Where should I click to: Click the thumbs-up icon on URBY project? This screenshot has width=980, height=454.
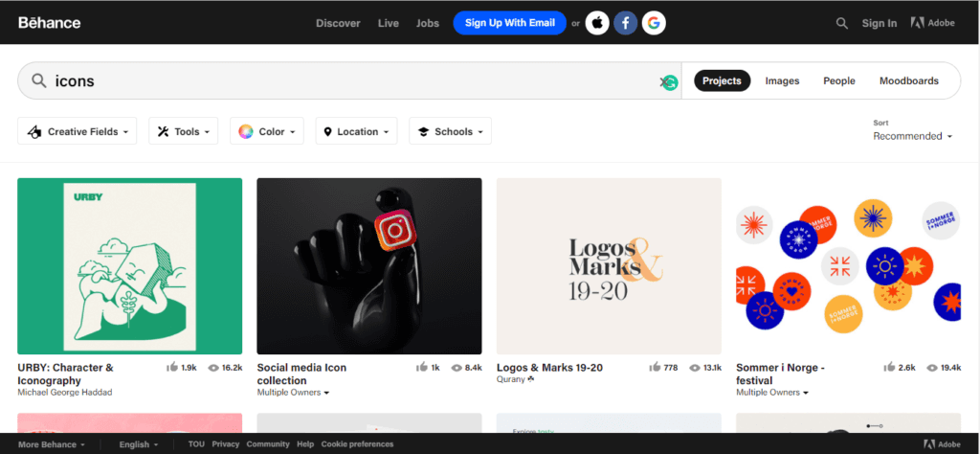(172, 367)
